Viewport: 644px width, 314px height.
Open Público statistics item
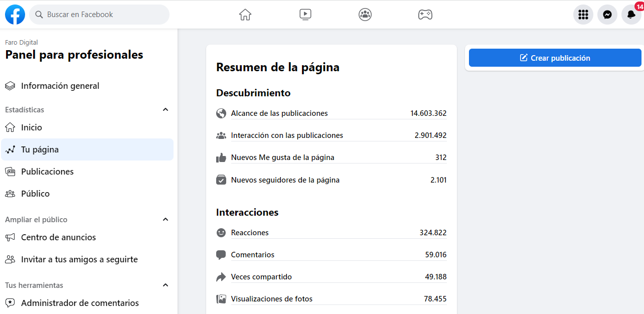tap(35, 194)
